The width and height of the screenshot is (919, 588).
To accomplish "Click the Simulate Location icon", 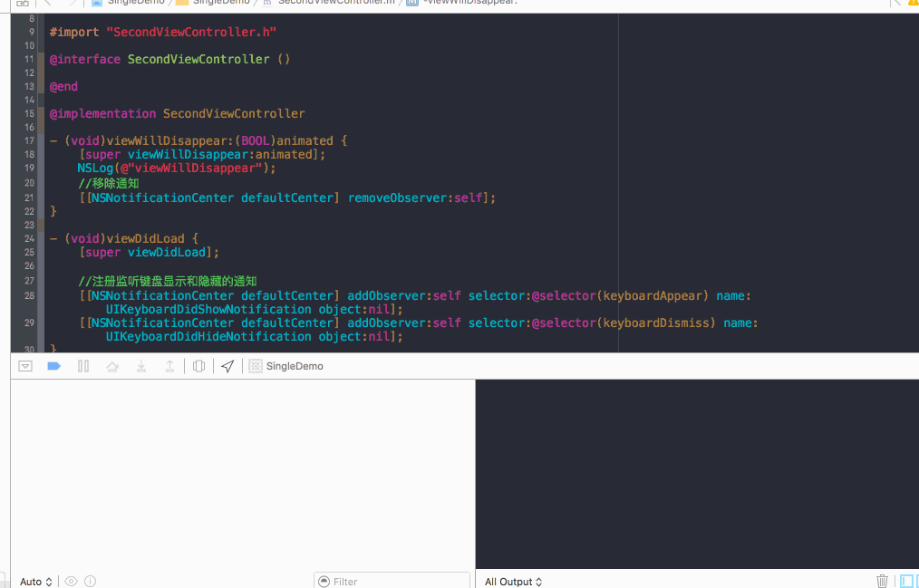I will [227, 366].
